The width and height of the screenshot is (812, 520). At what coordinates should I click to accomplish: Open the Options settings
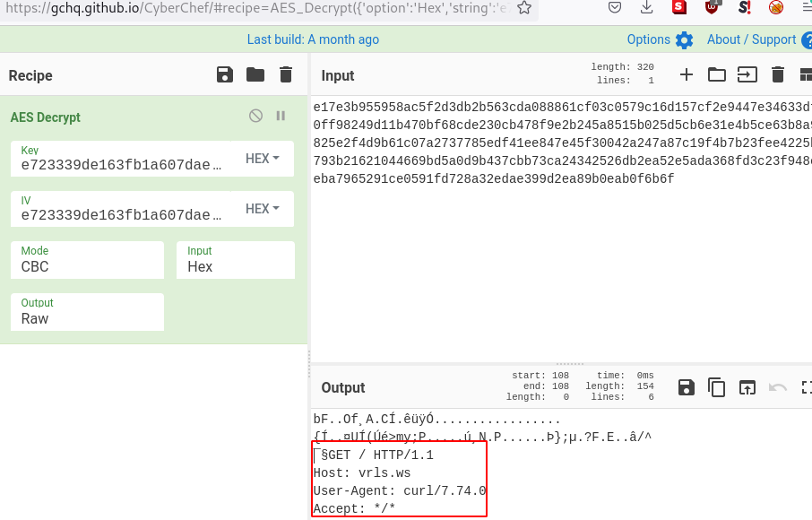[660, 39]
